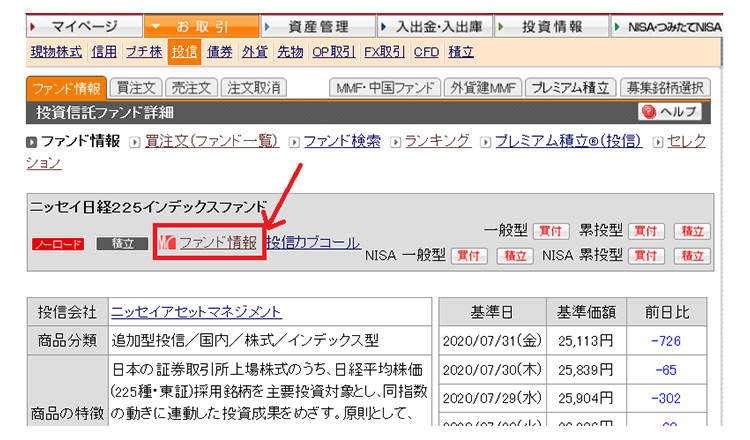Image resolution: width=750 pixels, height=440 pixels.
Task: Select the ニッセイ日経225インデックスファンド fund name
Action: [x=148, y=207]
